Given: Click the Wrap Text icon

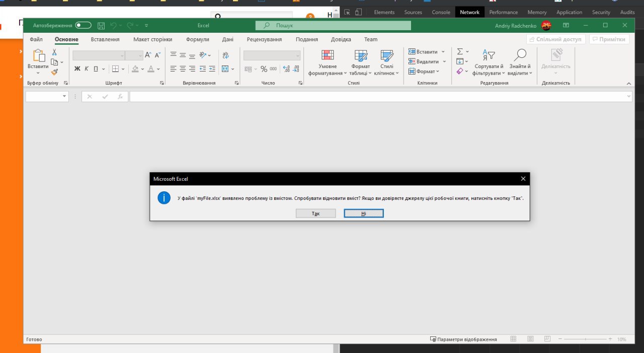Looking at the screenshot, I should [x=225, y=55].
